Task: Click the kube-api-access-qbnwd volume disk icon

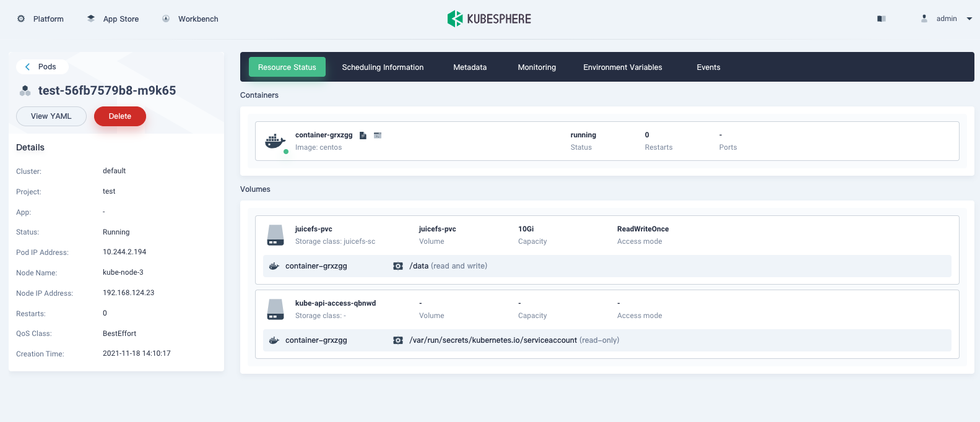Action: coord(275,309)
